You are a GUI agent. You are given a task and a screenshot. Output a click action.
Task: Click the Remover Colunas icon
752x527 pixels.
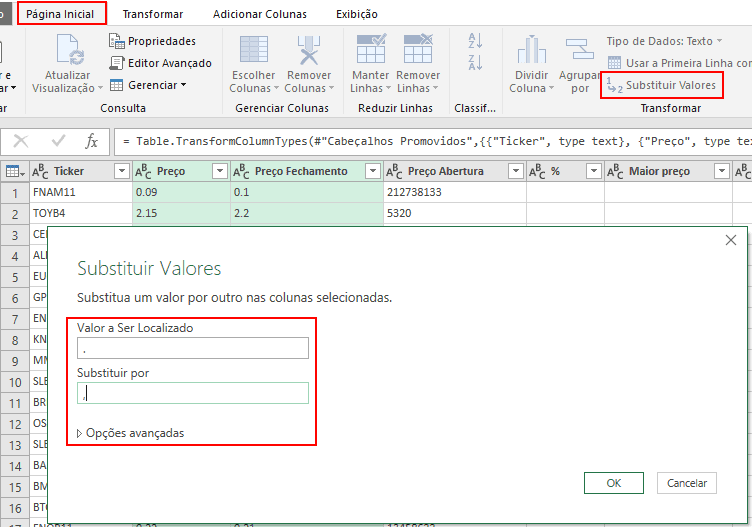tap(309, 49)
